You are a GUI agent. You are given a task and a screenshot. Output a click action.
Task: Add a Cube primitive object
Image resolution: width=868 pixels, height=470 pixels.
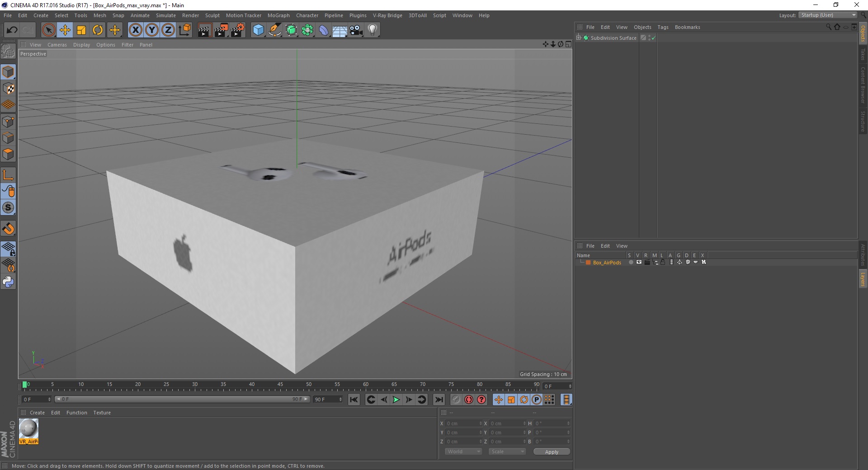(258, 30)
